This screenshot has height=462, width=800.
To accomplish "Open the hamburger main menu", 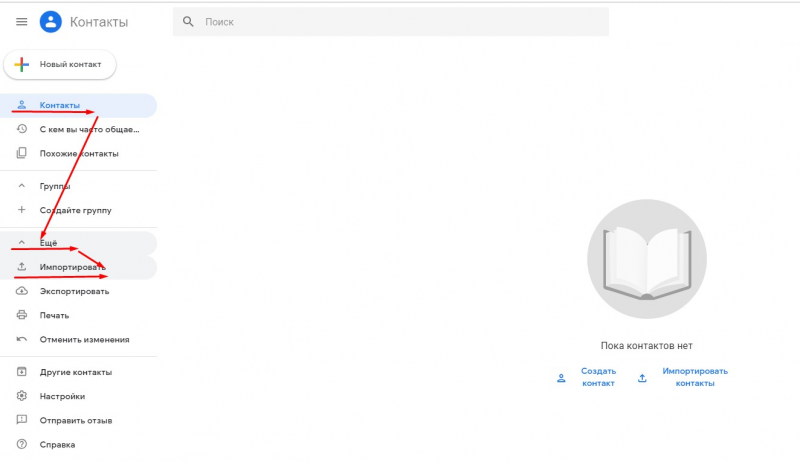I will point(21,22).
